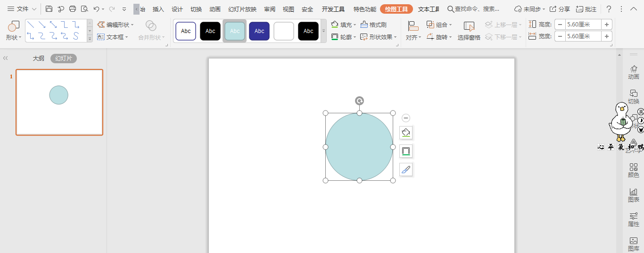Click the Undo arrow icon
The image size is (644, 253).
tap(96, 9)
